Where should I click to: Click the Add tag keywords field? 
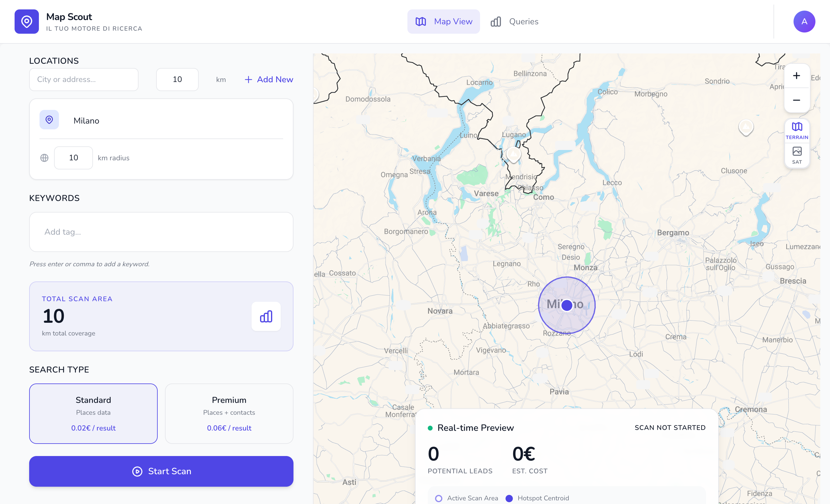[161, 232]
